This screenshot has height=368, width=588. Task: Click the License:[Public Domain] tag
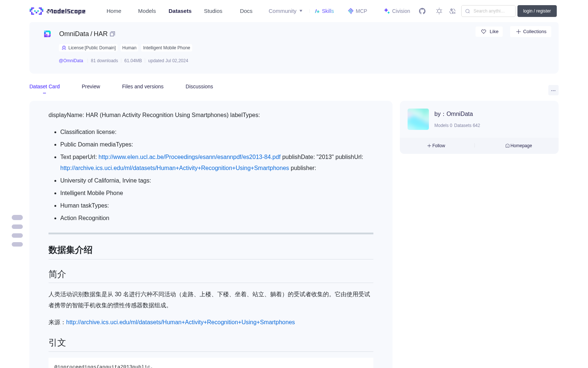click(x=88, y=48)
